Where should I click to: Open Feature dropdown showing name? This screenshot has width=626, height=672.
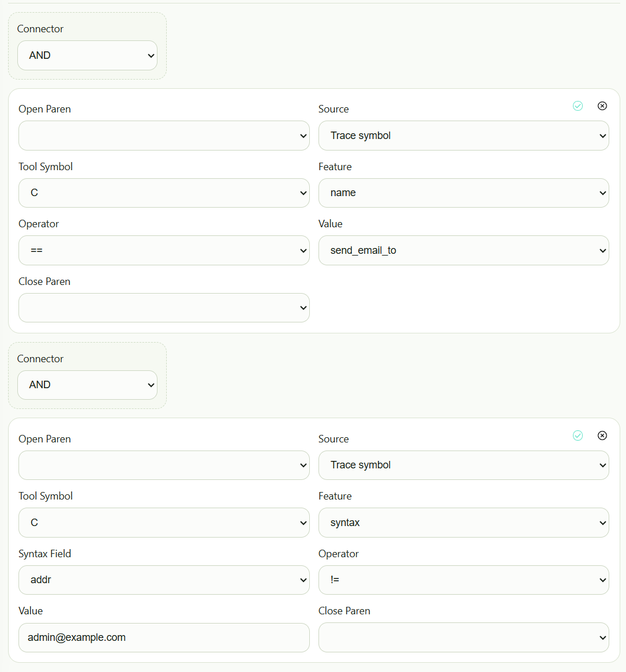[463, 193]
